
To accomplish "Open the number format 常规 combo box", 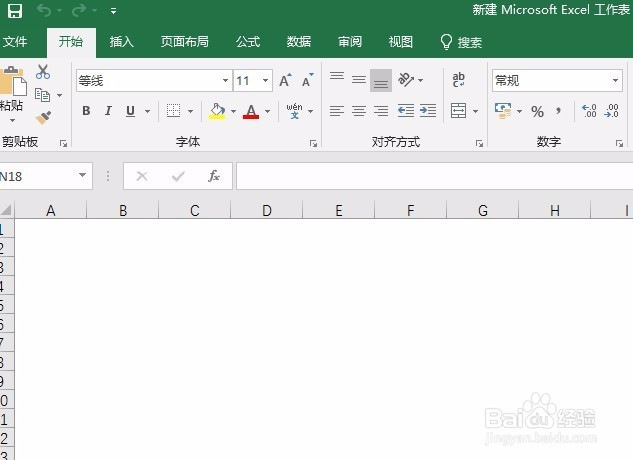I will 557,80.
